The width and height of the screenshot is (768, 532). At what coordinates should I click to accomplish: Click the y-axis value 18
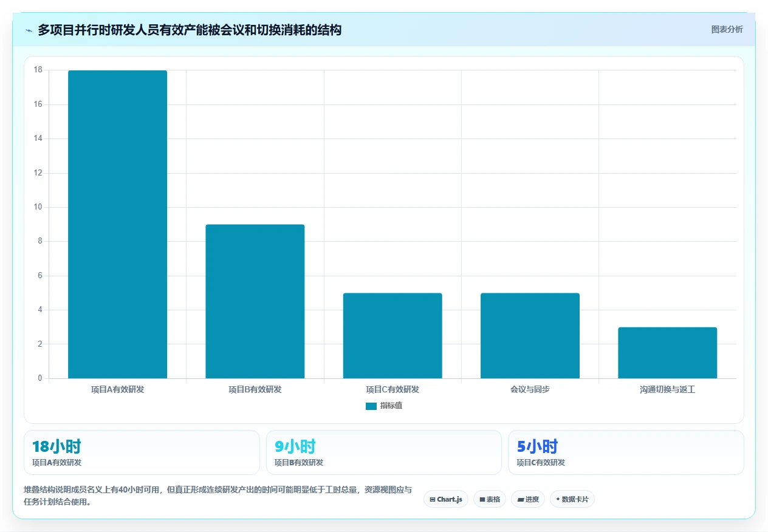[38, 70]
